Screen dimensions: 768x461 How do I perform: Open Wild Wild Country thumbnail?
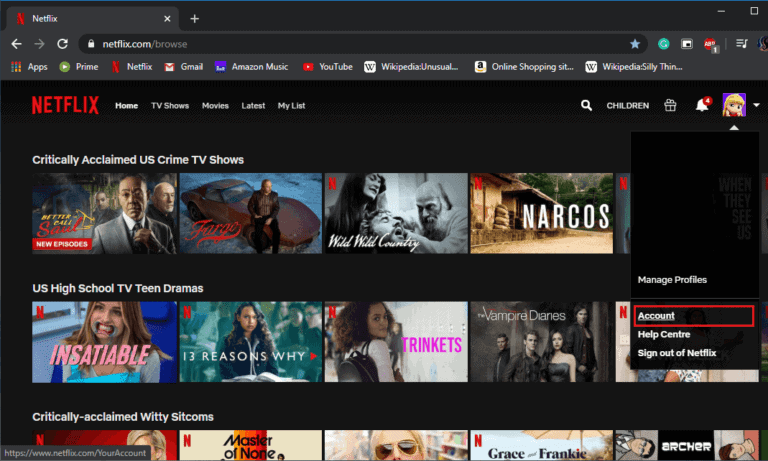pyautogui.click(x=396, y=214)
